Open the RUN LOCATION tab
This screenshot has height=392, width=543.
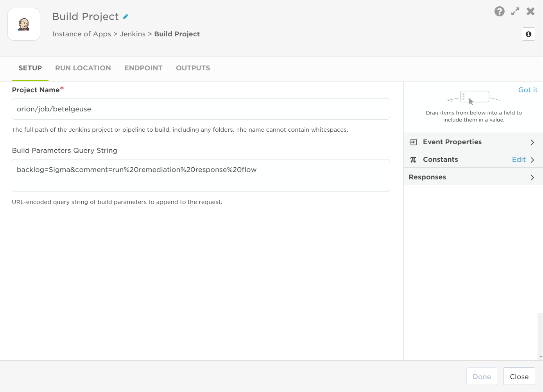pyautogui.click(x=83, y=68)
